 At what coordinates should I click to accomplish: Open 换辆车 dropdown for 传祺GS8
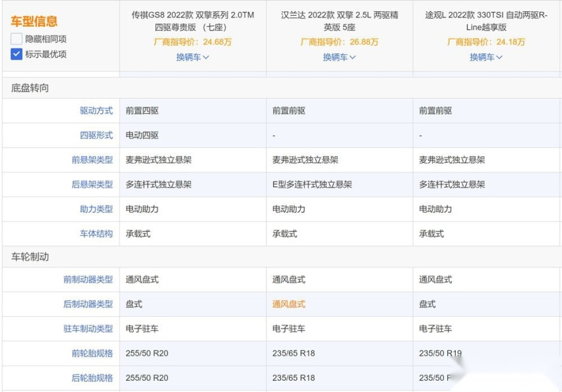tap(193, 57)
